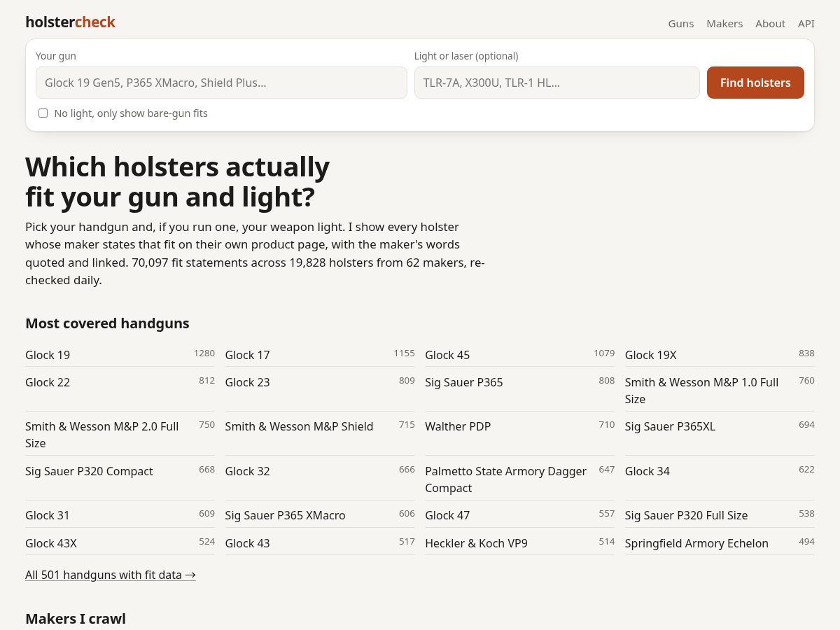Open Glock 47 handgun link
840x630 pixels.
(x=447, y=515)
